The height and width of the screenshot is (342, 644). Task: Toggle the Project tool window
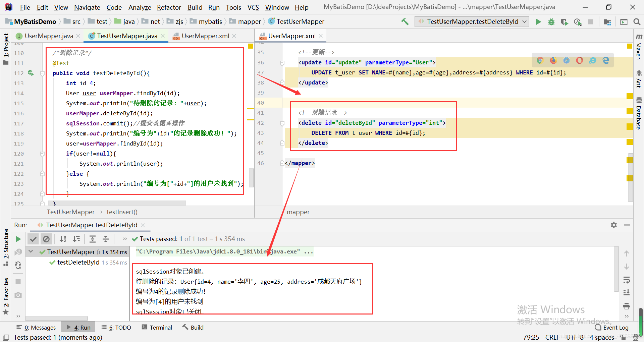tap(6, 49)
